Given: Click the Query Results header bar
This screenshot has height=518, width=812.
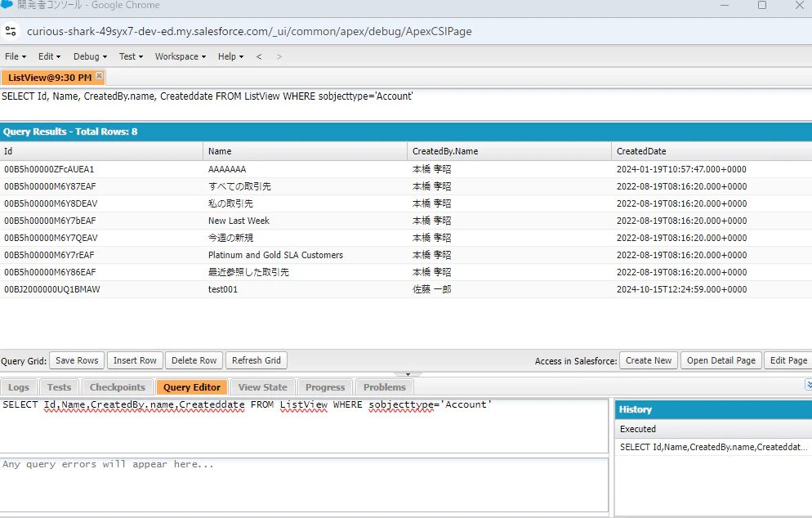Looking at the screenshot, I should click(406, 132).
